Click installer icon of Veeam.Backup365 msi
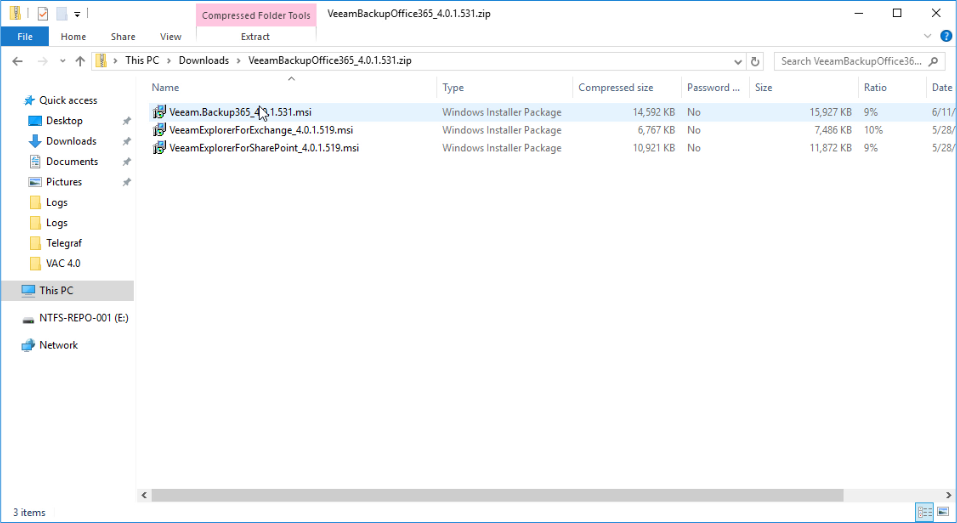Screen dimensions: 957x523 tap(159, 112)
